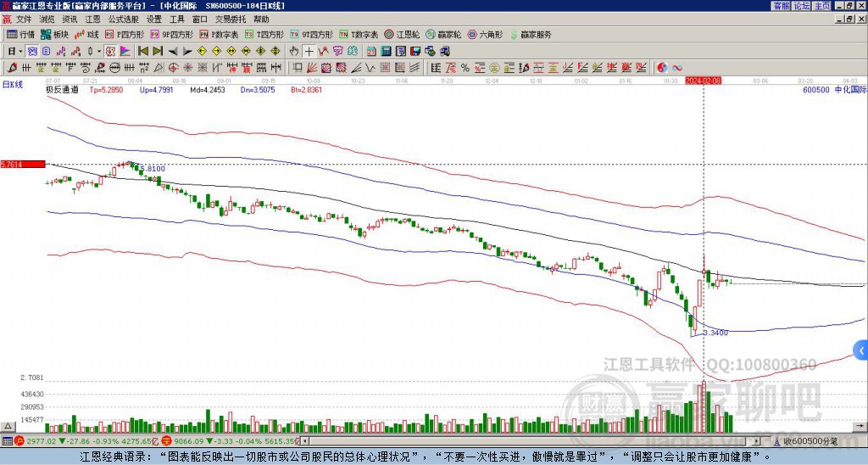
Task: Jump to last bar with green skip-end icon
Action: pos(158,52)
